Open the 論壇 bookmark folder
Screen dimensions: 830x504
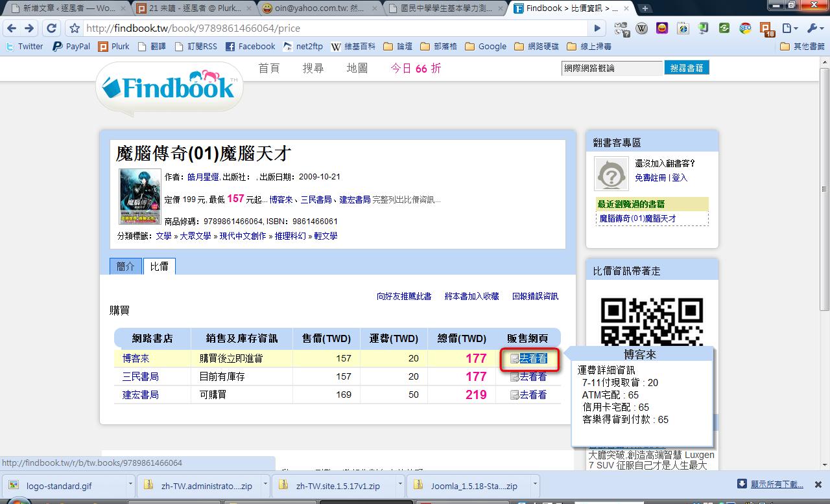pyautogui.click(x=398, y=47)
